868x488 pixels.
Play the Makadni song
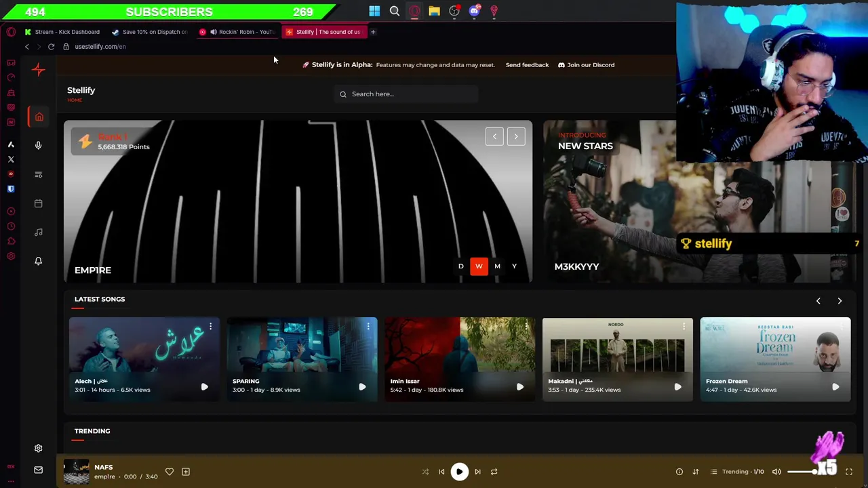677,387
